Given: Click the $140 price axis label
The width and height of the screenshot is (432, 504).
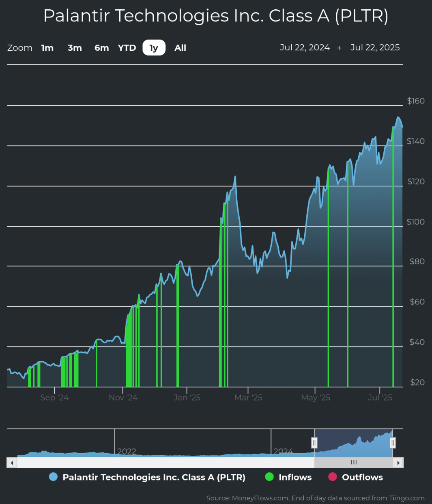Looking at the screenshot, I should point(416,141).
